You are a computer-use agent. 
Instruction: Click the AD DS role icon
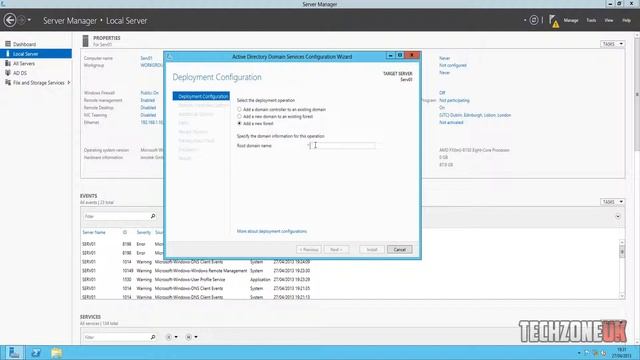[8, 73]
